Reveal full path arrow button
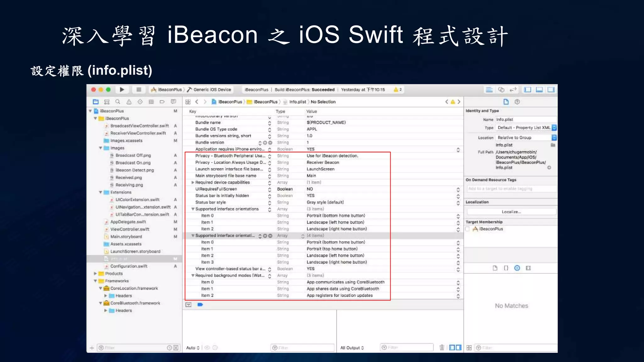Screen dimensions: 644x362 pos(549,167)
